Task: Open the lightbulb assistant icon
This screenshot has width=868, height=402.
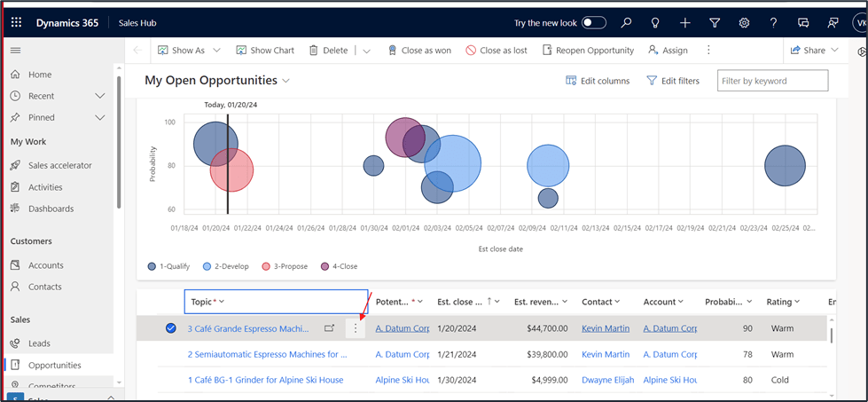Action: tap(655, 22)
